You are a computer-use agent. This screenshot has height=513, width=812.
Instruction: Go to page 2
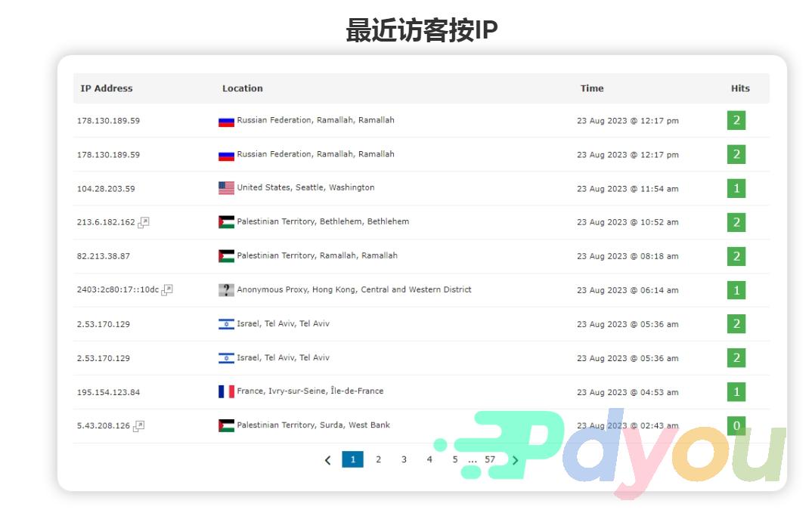tap(379, 459)
